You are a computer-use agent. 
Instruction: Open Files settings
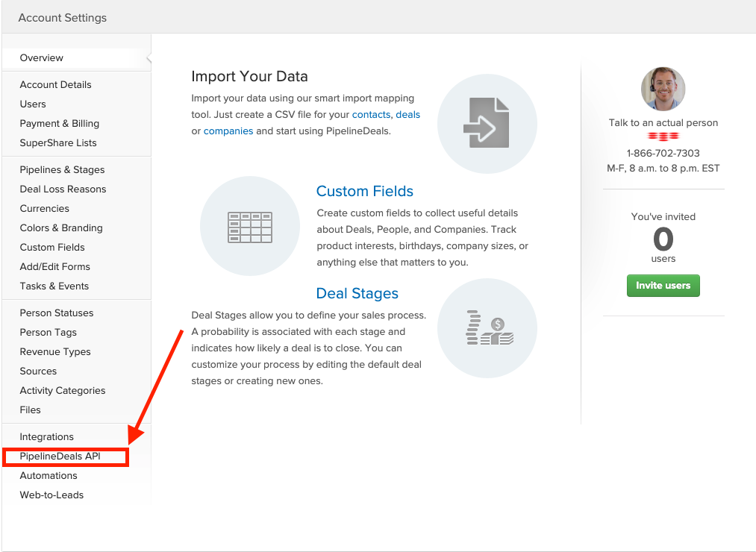point(30,410)
